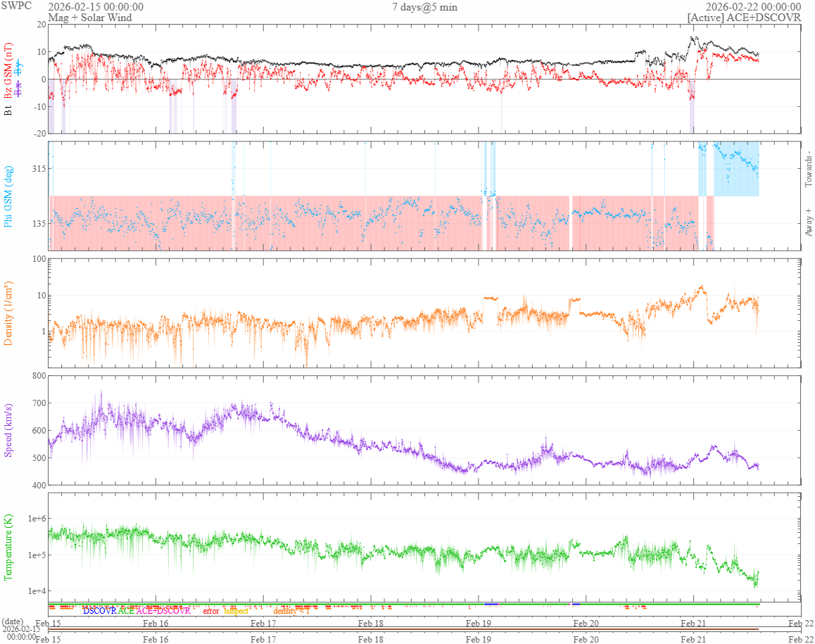The height and width of the screenshot is (644, 815).
Task: Toggle the Bt series label
Action: point(8,111)
